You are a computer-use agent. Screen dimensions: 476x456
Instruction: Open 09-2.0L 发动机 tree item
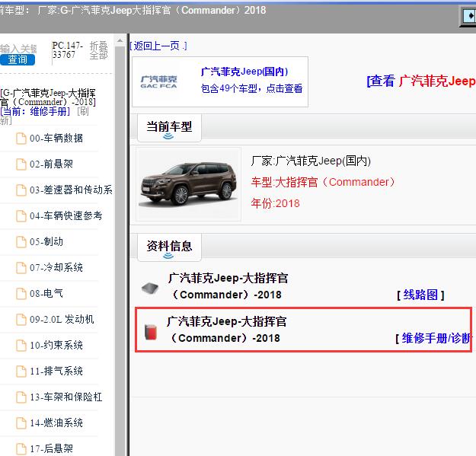(62, 319)
